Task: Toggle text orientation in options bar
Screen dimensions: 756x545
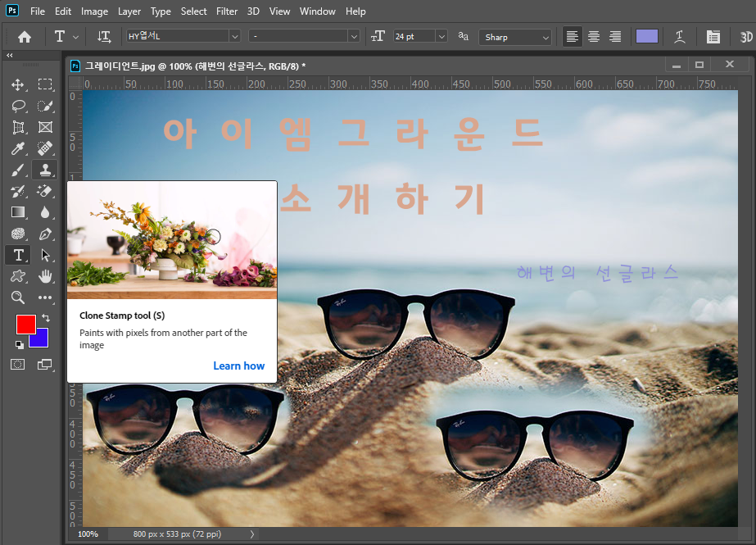Action: pyautogui.click(x=104, y=37)
